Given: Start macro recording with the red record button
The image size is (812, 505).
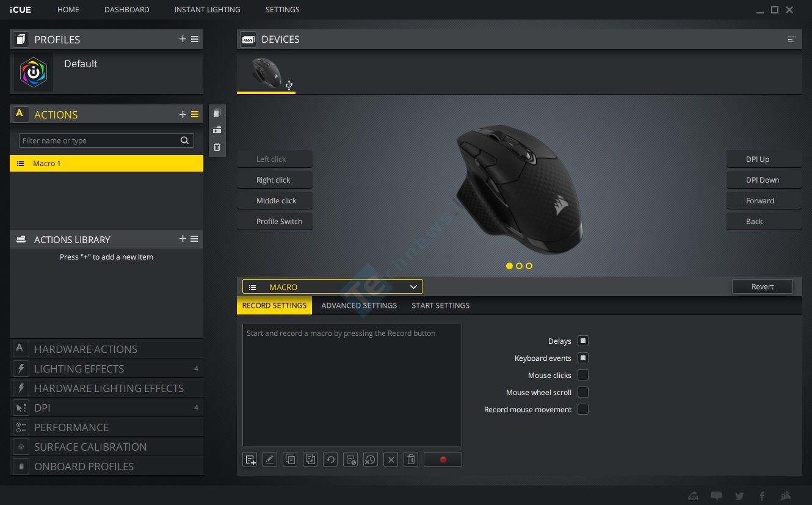Looking at the screenshot, I should click(443, 460).
